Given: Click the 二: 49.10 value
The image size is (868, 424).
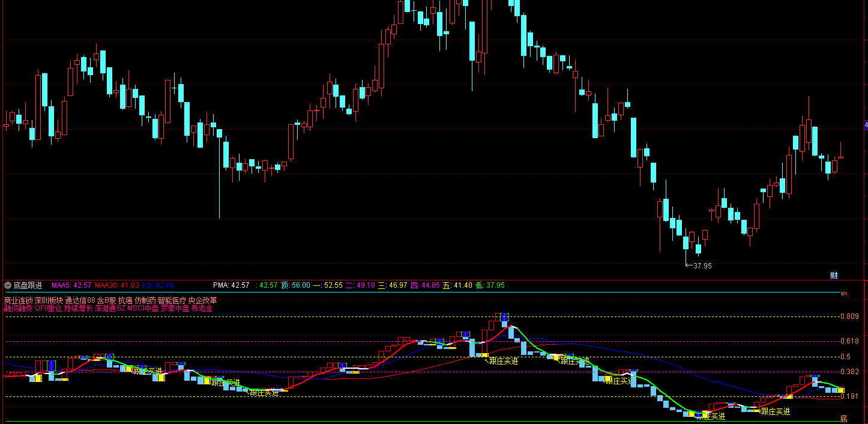Looking at the screenshot, I should (x=360, y=285).
